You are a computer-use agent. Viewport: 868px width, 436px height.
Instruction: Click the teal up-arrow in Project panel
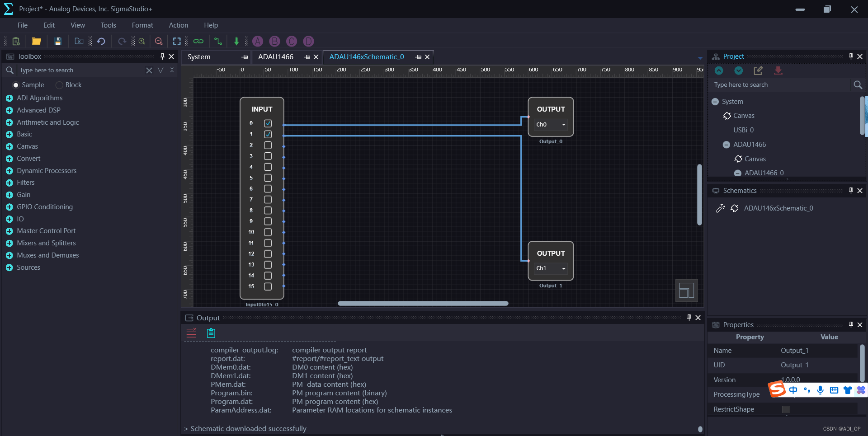tap(719, 70)
